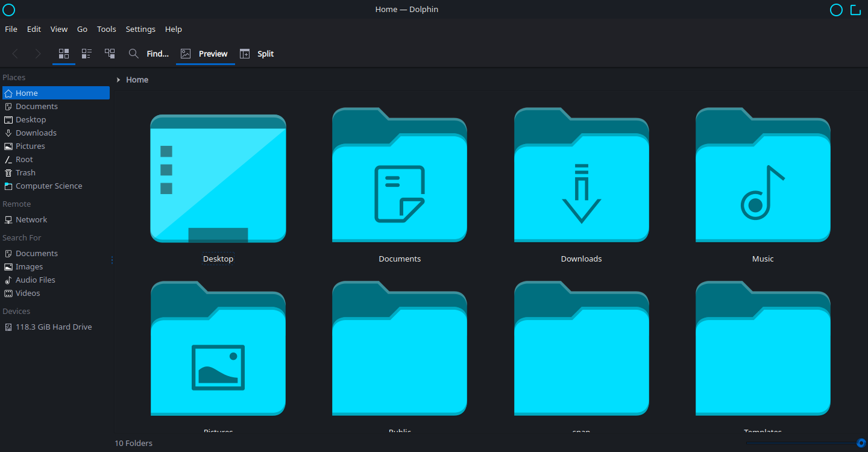Click the Remote section header
The width and height of the screenshot is (868, 452).
coord(17,204)
